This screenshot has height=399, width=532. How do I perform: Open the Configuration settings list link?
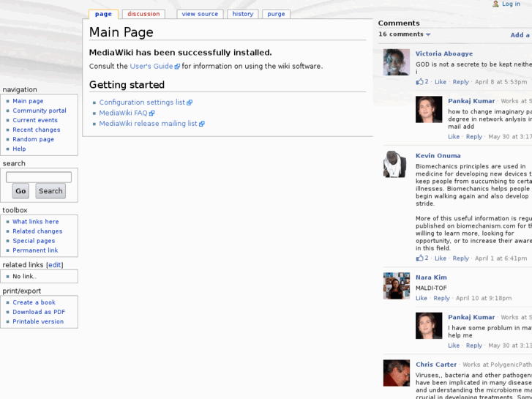click(142, 102)
